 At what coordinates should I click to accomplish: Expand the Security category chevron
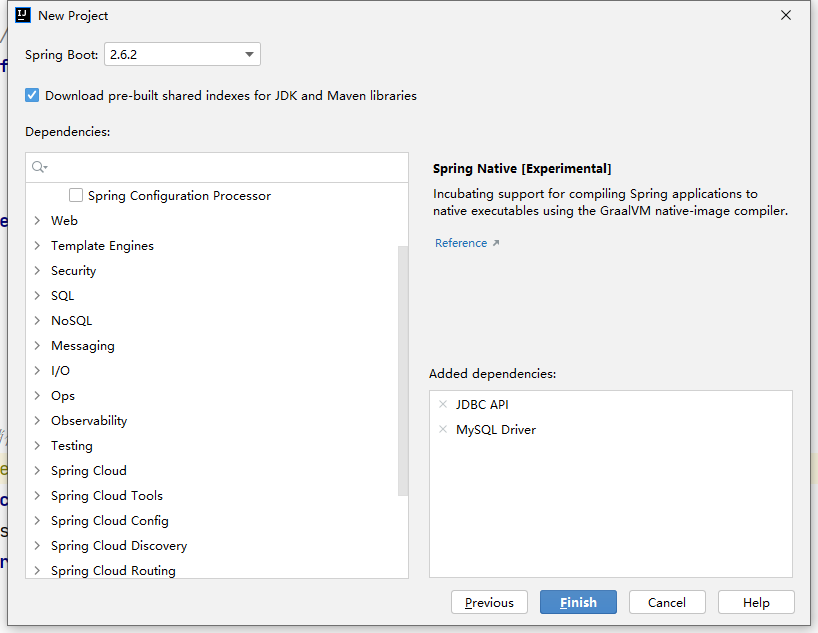click(x=37, y=271)
